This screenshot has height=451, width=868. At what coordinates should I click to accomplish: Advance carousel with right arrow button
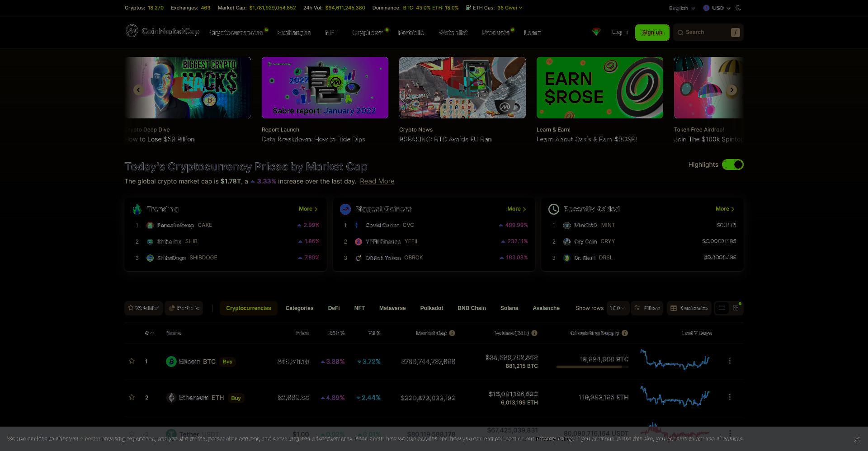click(732, 90)
